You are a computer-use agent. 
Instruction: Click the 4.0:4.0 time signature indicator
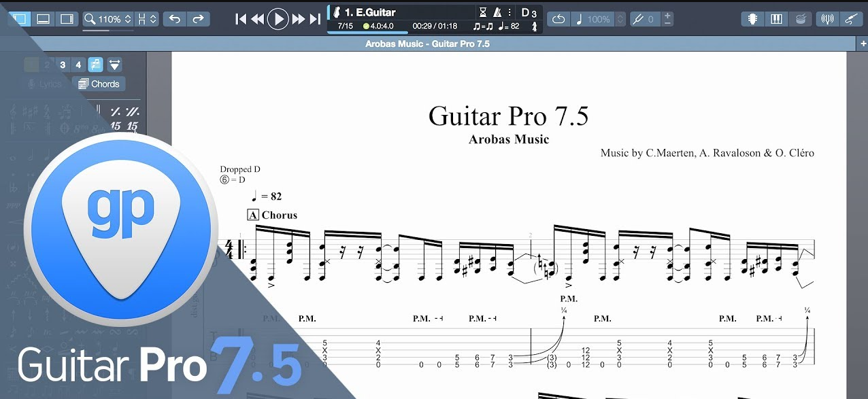click(378, 27)
